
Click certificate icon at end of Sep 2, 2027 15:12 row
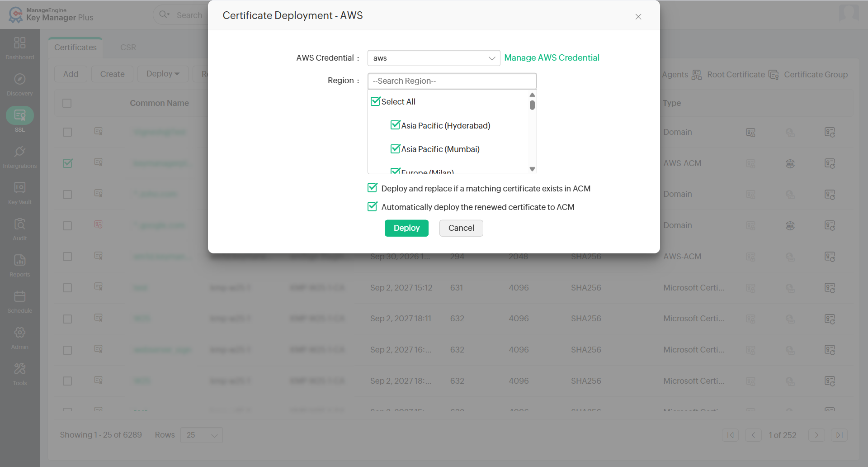pos(830,288)
